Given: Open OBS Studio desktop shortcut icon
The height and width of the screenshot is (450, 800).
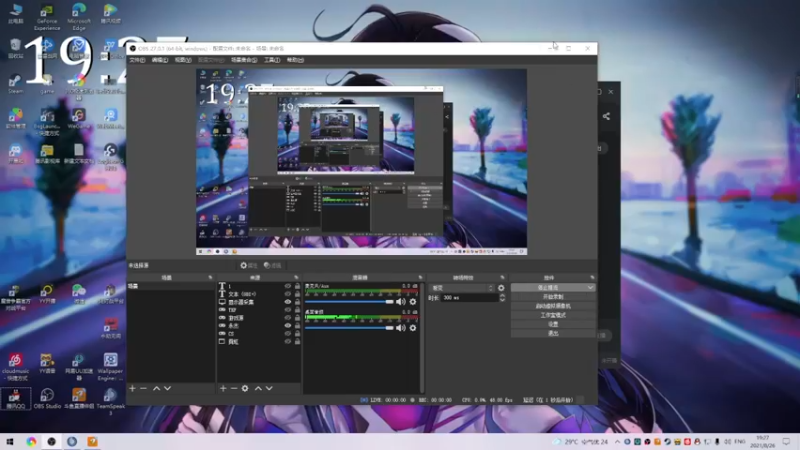Looking at the screenshot, I should click(47, 395).
